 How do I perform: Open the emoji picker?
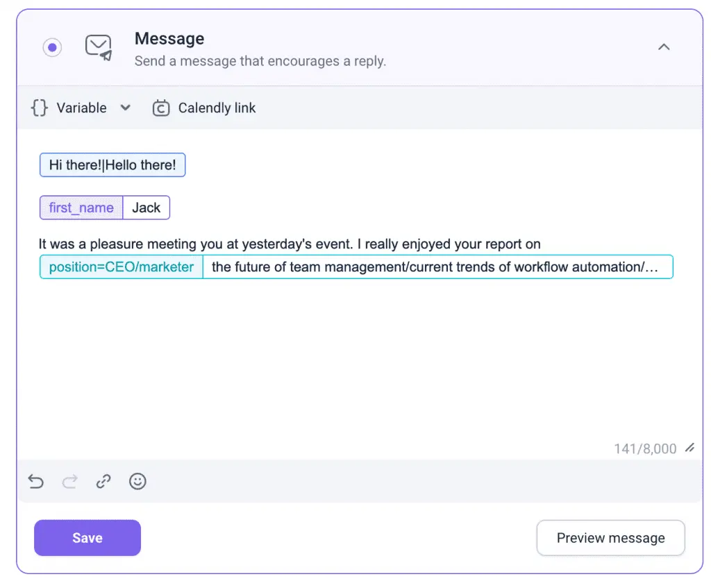137,481
